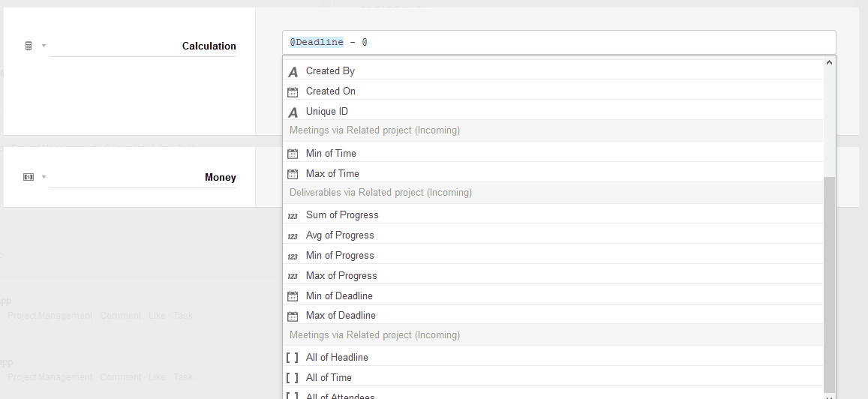Select the Max of Deadline option
Screen dimensions: 868x399
(x=341, y=315)
